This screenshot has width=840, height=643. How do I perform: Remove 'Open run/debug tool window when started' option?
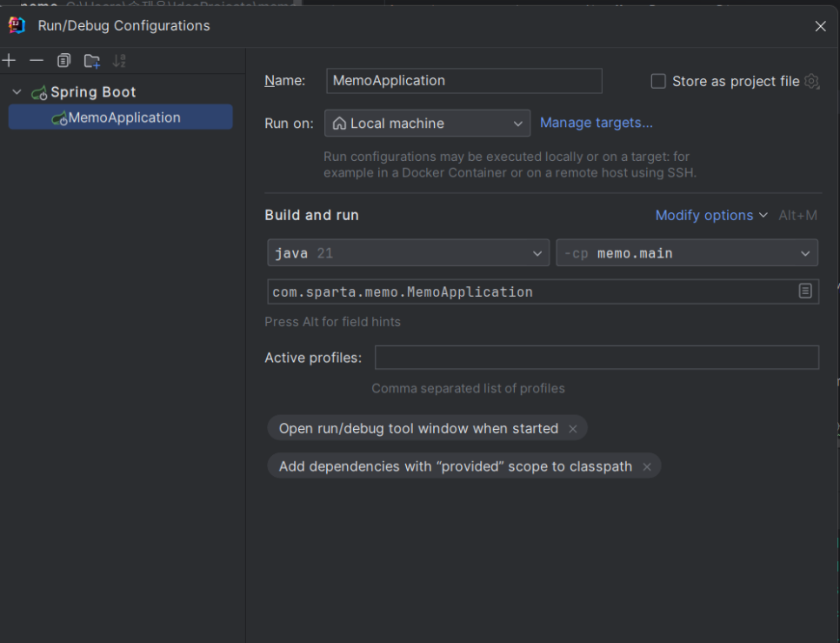573,429
